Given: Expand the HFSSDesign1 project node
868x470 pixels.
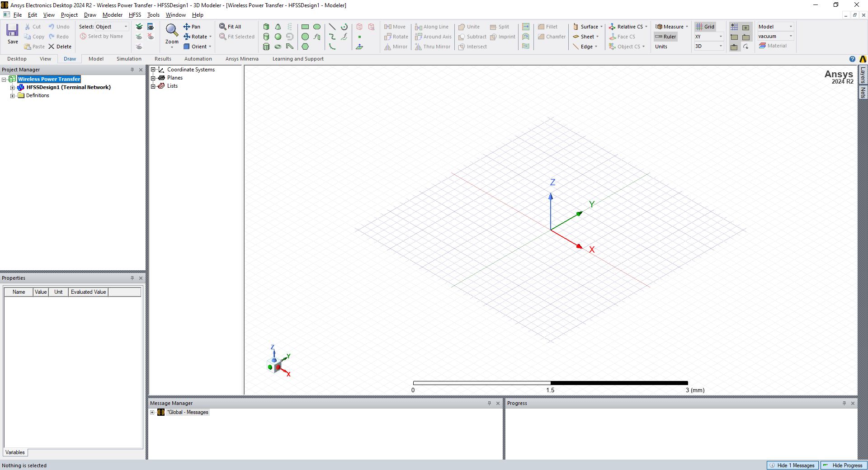Looking at the screenshot, I should pos(13,88).
